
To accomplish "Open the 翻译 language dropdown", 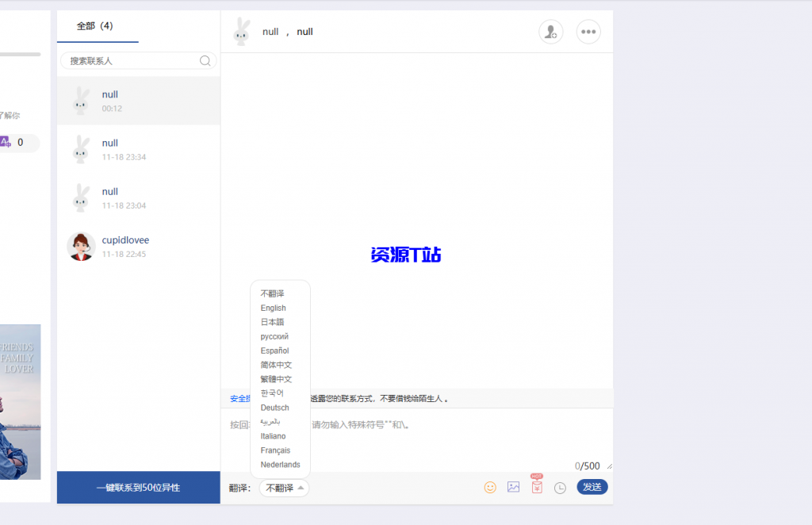I will pyautogui.click(x=283, y=488).
